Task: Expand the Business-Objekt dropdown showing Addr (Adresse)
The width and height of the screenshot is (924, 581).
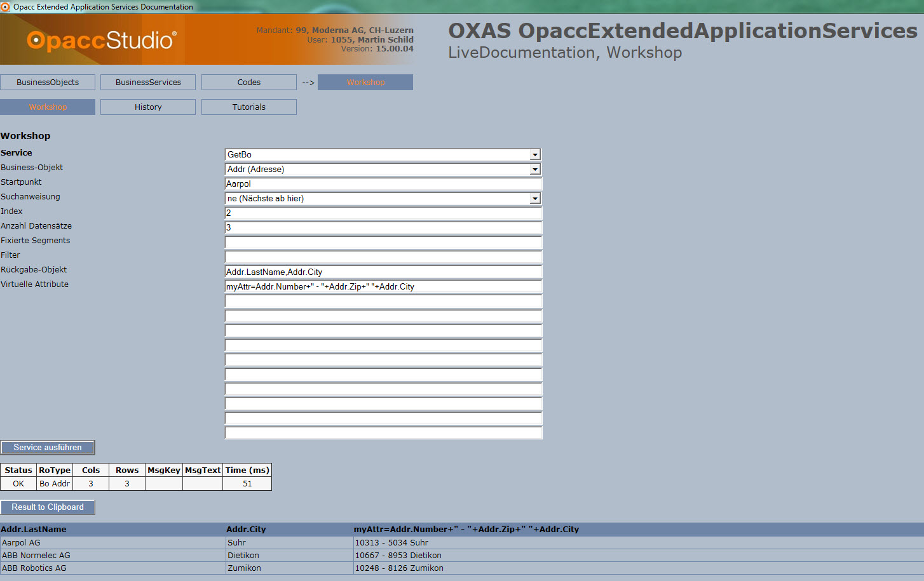Action: coord(535,170)
